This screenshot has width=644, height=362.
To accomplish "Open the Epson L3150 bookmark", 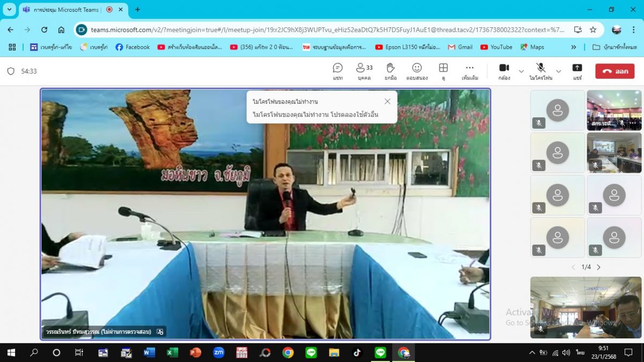I will [409, 47].
